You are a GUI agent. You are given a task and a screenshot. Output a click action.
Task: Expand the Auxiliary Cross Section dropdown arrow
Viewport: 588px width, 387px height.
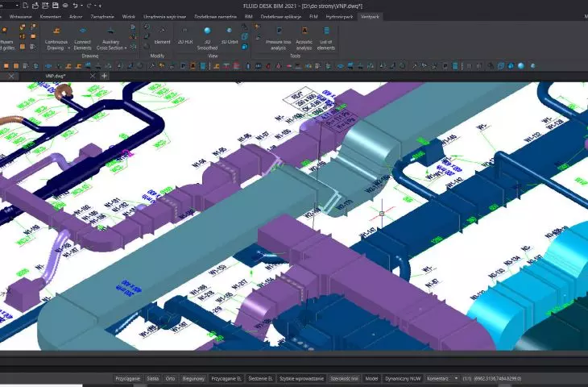(125, 48)
